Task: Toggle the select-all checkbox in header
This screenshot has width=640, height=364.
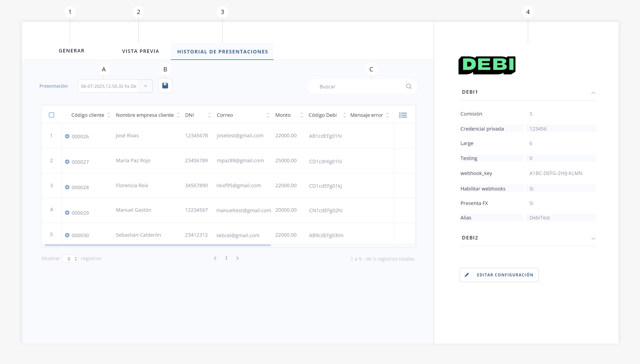Action: click(x=51, y=115)
